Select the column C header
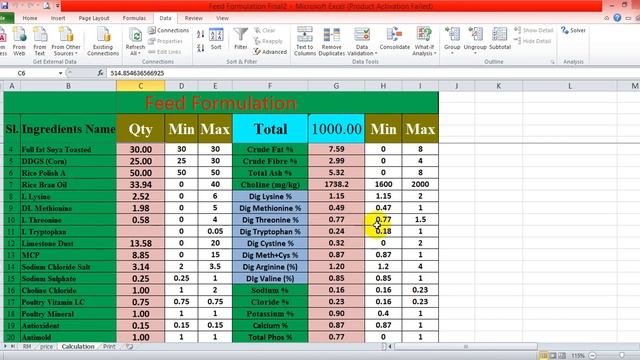 (140, 86)
